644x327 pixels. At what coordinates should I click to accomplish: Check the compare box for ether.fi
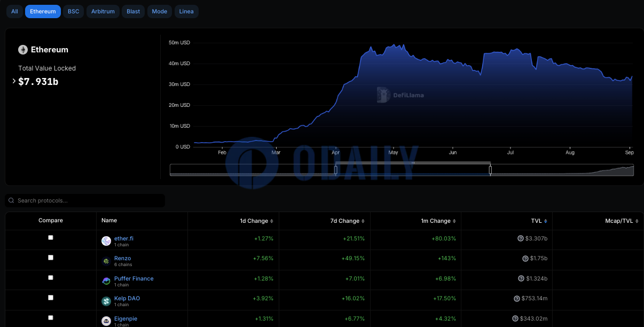(x=51, y=237)
